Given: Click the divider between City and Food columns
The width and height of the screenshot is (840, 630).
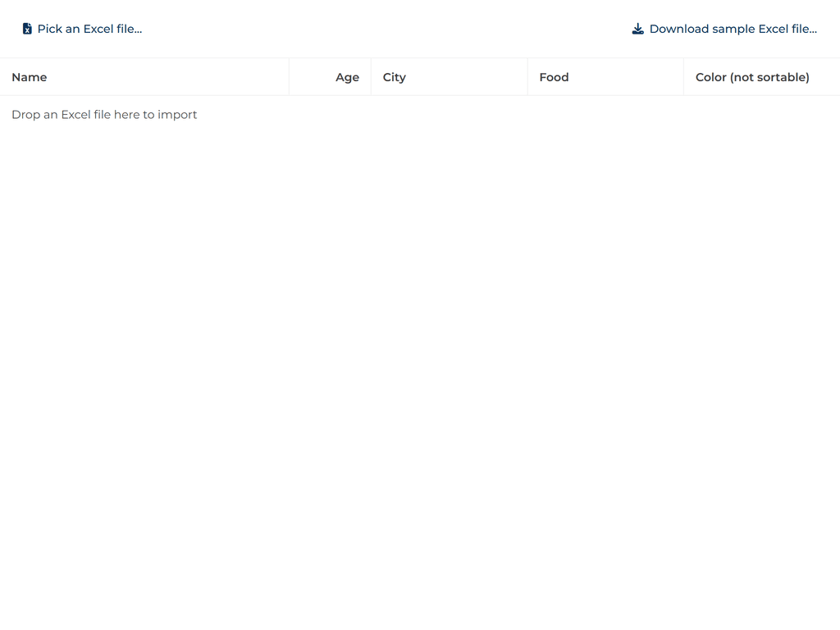Looking at the screenshot, I should (527, 77).
